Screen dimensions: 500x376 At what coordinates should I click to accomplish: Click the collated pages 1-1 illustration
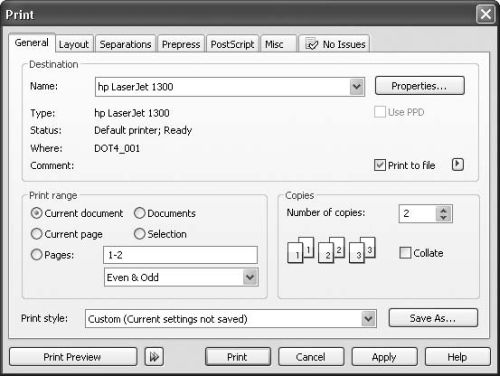(301, 250)
